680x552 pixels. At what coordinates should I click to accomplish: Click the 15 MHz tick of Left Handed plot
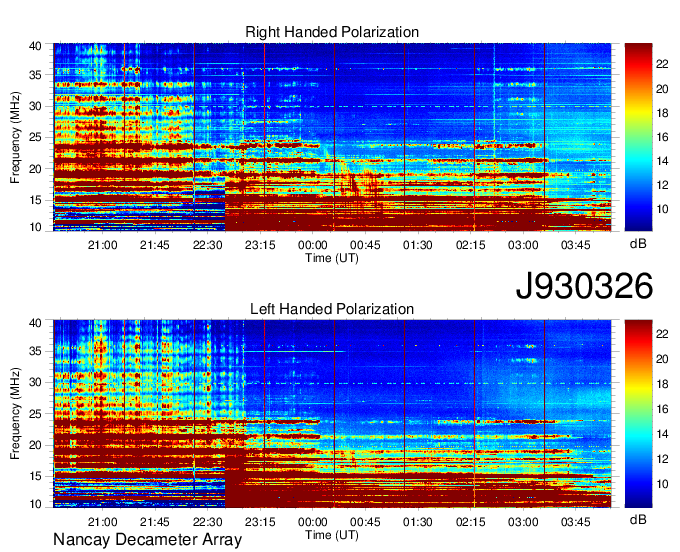(x=35, y=476)
